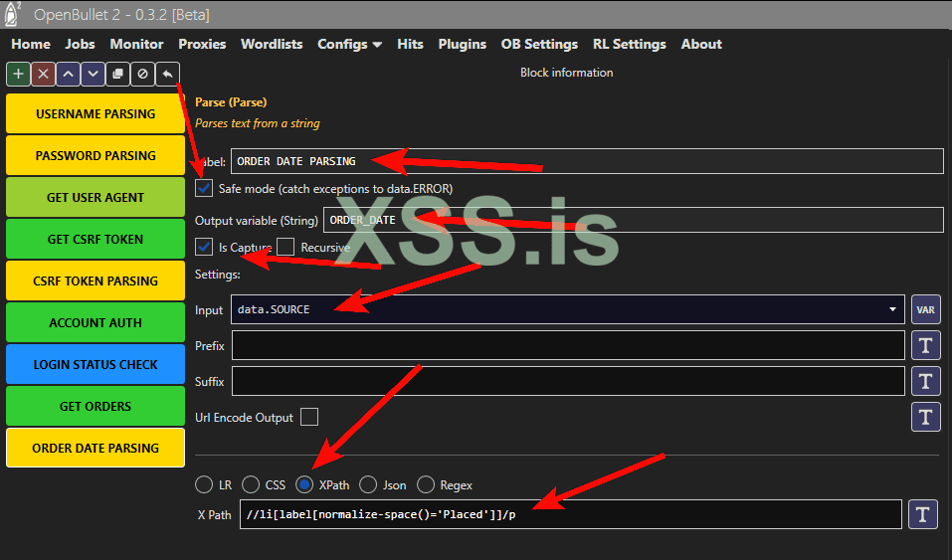The image size is (952, 560).
Task: Select the ACCOUNT AUTH block
Action: (95, 322)
